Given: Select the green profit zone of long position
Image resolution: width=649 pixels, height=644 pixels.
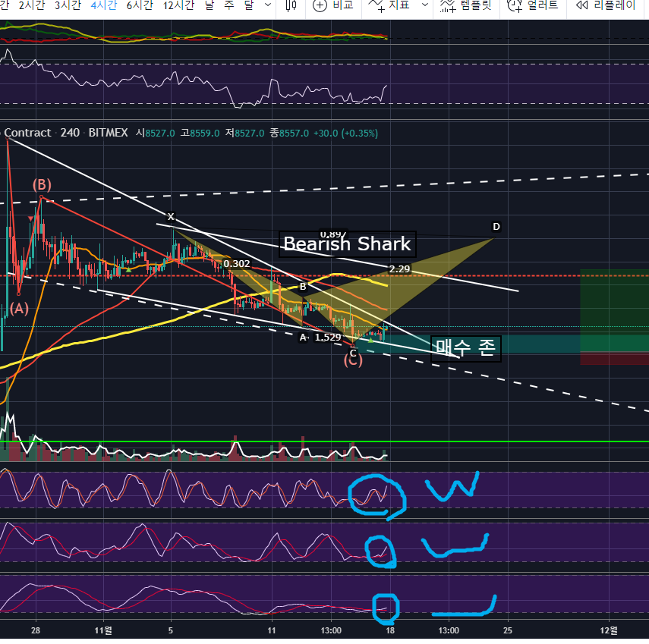Looking at the screenshot, I should coord(614,310).
